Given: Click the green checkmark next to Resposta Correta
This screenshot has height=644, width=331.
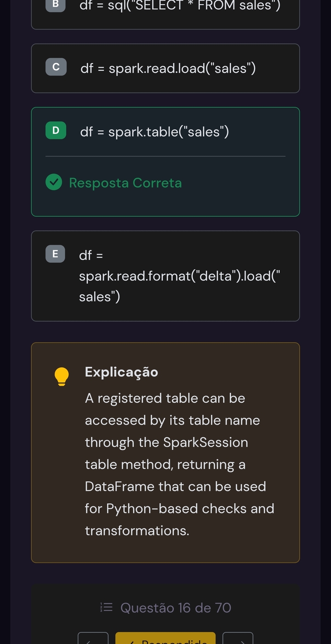Looking at the screenshot, I should (x=54, y=182).
